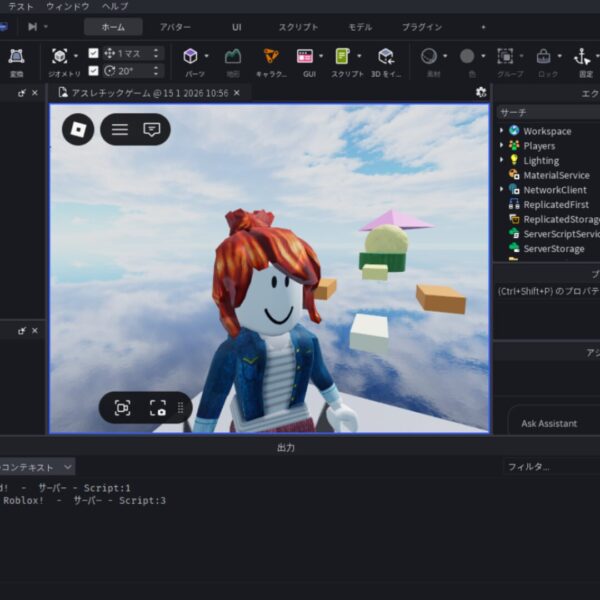
Task: Click the step-forward playback icon
Action: 33,26
